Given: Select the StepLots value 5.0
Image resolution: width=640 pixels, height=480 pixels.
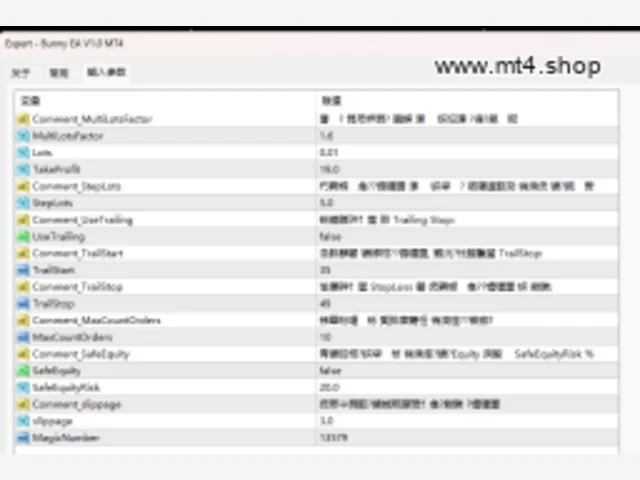Looking at the screenshot, I should (x=327, y=203).
